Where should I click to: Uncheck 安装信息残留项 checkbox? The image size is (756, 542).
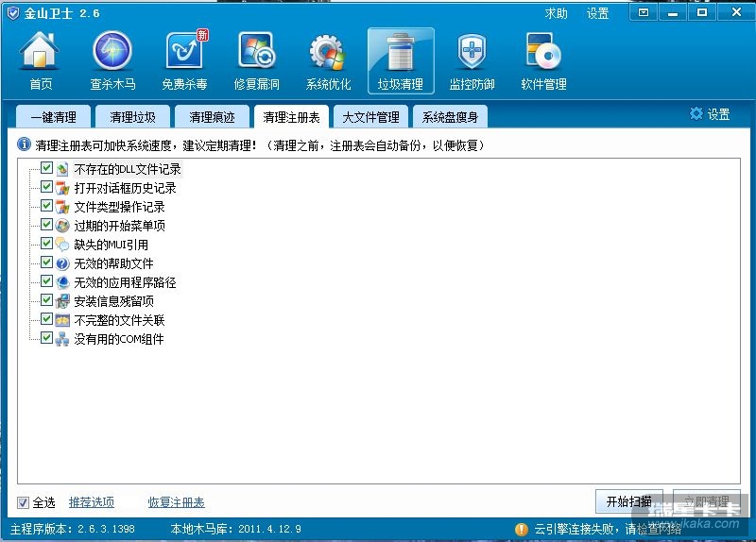[46, 299]
